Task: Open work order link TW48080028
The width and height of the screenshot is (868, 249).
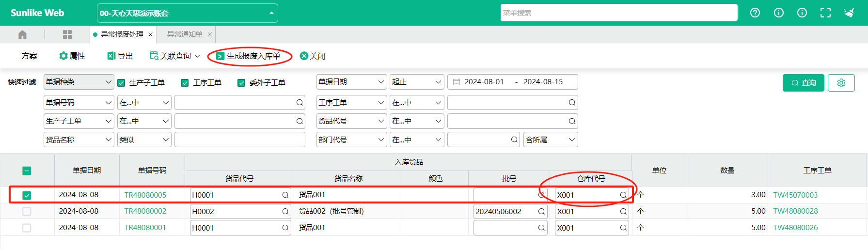Action: (x=795, y=211)
